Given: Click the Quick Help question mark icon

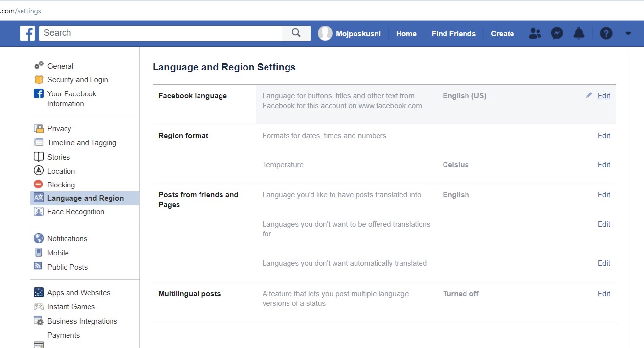Looking at the screenshot, I should pyautogui.click(x=606, y=33).
